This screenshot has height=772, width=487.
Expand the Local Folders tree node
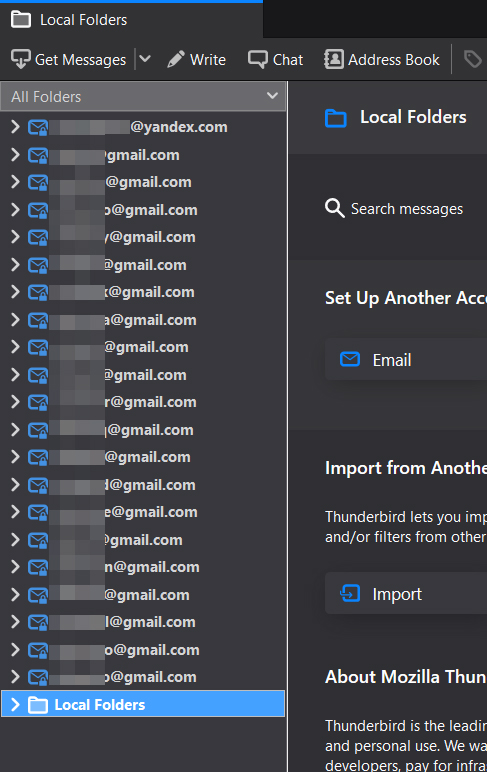[x=15, y=705]
